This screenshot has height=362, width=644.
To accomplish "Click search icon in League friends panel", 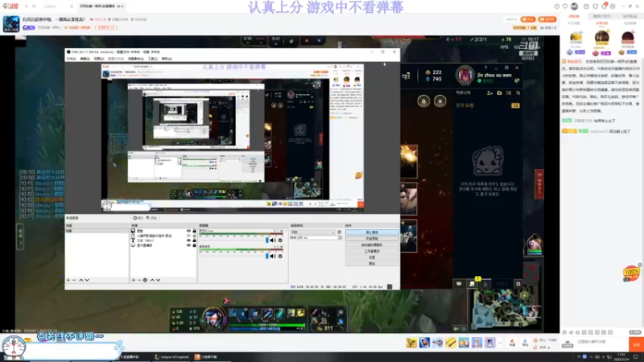I will click(x=518, y=93).
